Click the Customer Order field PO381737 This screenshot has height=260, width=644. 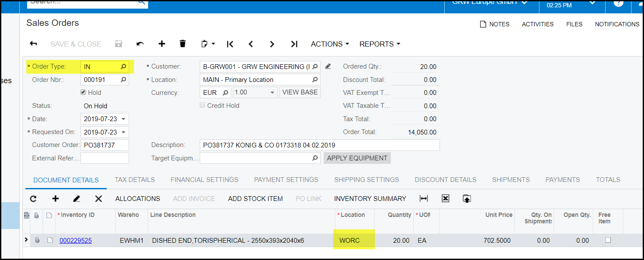(x=105, y=145)
